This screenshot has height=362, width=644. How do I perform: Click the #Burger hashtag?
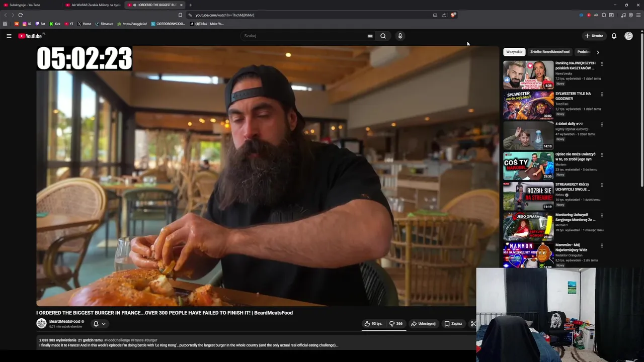point(151,340)
